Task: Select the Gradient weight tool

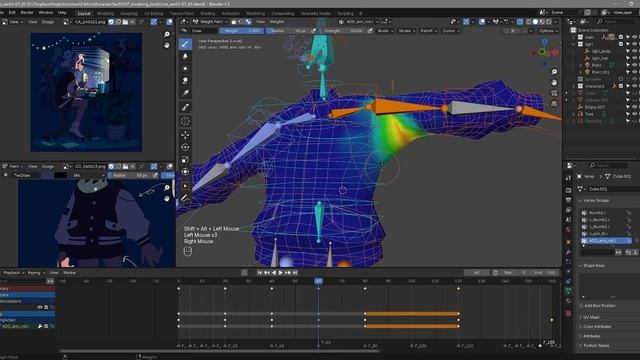Action: tap(185, 93)
